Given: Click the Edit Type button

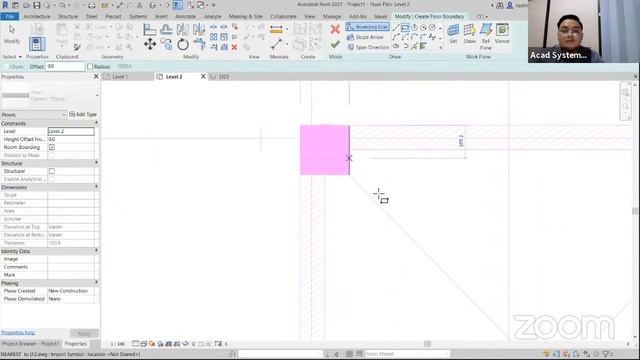Looking at the screenshot, I should [83, 115].
